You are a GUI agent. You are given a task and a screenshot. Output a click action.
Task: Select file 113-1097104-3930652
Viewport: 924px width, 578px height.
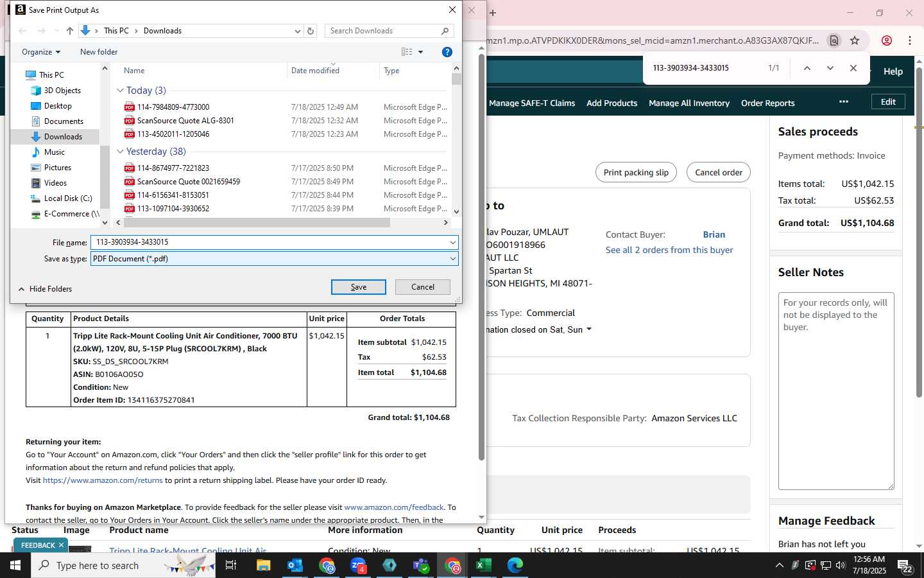coord(173,209)
